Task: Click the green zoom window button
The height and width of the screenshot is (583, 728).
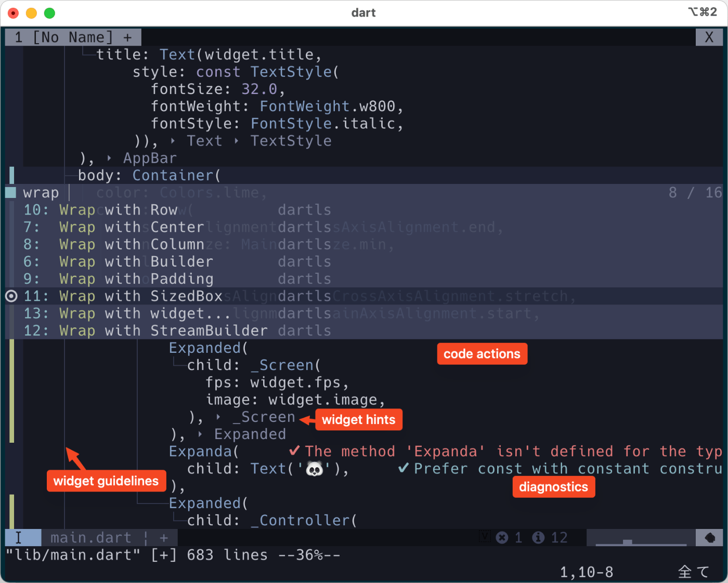Action: tap(49, 13)
